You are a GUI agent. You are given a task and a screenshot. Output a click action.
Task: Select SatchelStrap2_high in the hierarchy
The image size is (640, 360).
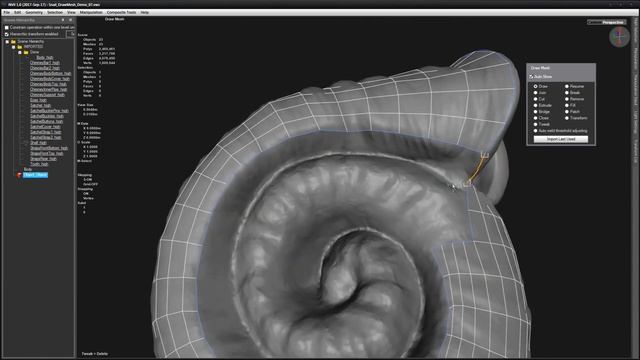click(46, 137)
